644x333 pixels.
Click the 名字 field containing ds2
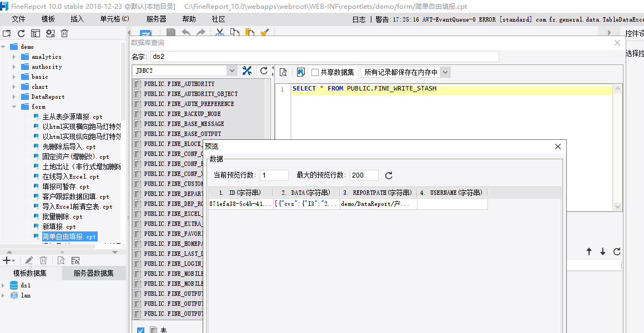coord(324,57)
